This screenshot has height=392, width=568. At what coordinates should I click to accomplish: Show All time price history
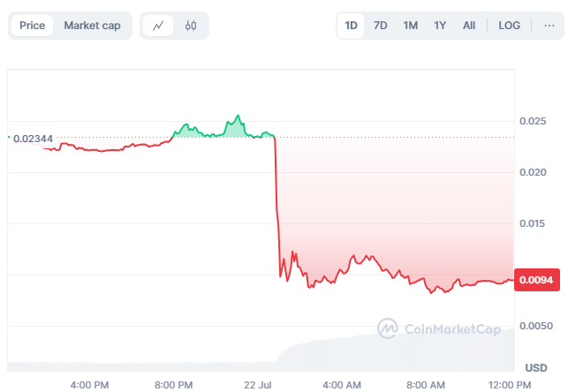point(469,26)
